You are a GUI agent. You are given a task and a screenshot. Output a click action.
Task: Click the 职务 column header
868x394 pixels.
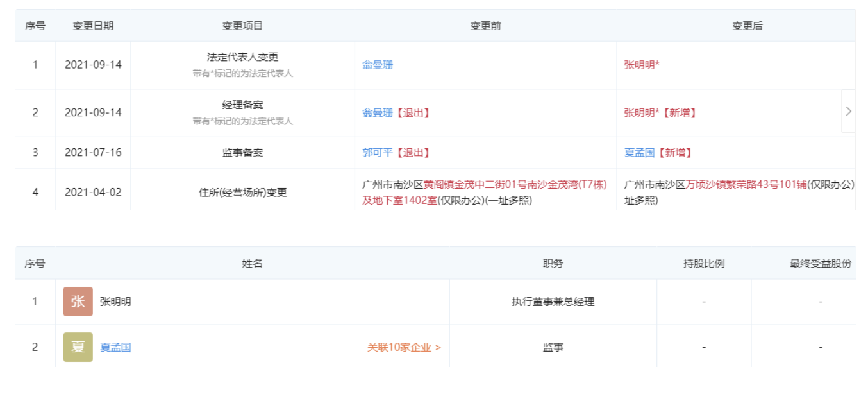(553, 264)
